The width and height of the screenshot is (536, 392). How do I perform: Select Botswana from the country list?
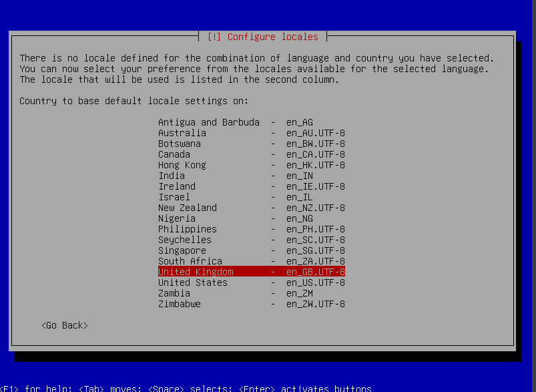[x=251, y=144]
